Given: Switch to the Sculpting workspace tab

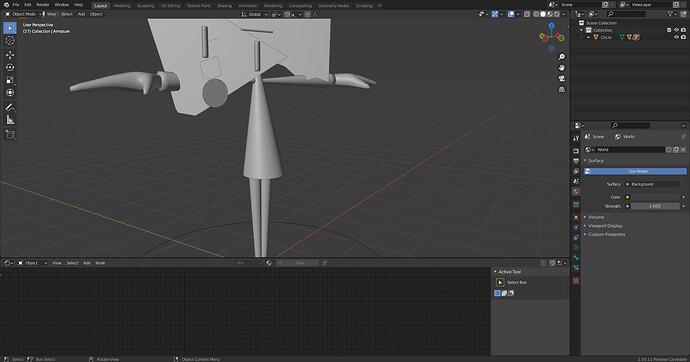Looking at the screenshot, I should tap(146, 6).
